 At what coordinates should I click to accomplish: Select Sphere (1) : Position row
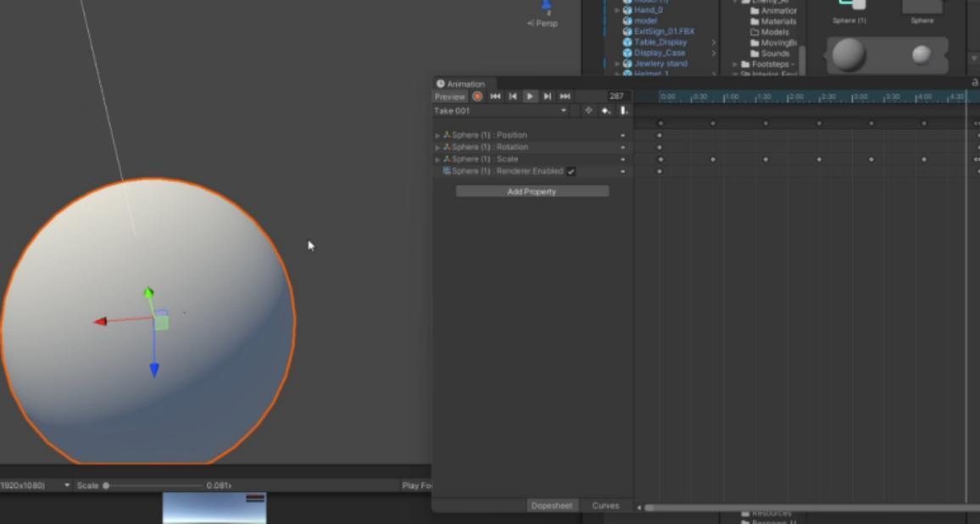coord(532,135)
